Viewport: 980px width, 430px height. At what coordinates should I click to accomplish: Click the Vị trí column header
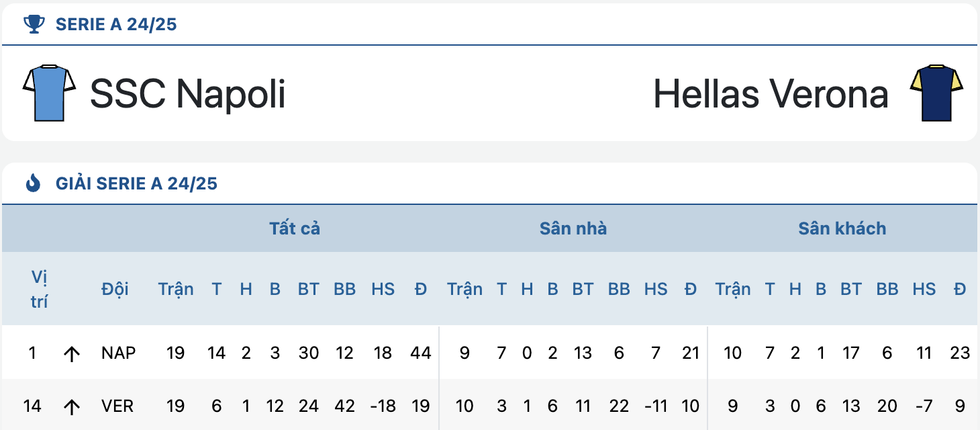[40, 289]
